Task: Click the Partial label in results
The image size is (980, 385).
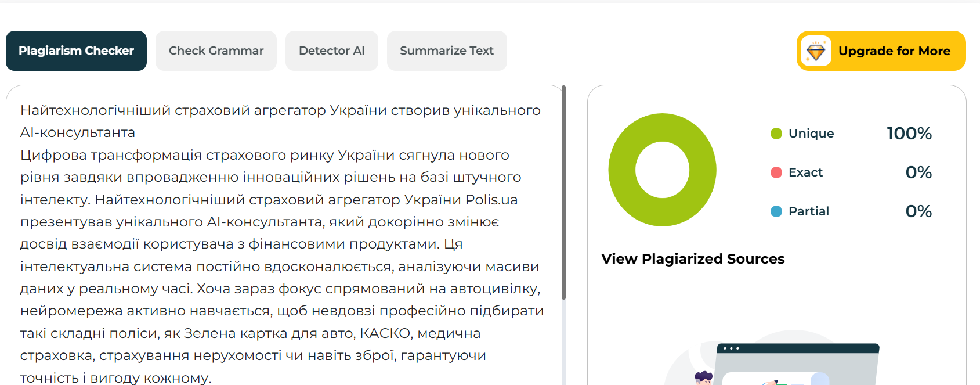Action: pos(809,211)
